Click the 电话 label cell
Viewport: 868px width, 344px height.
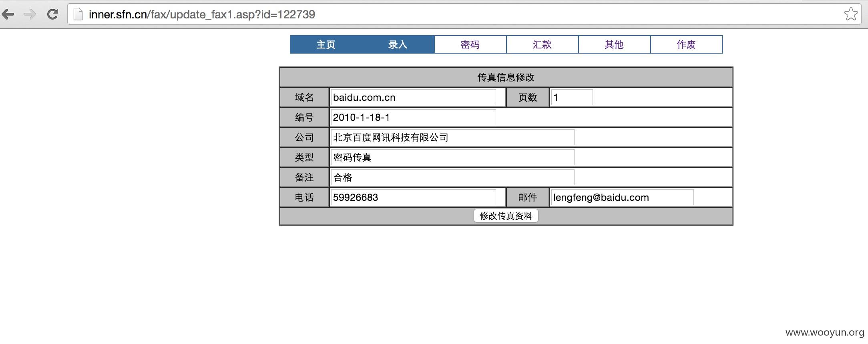pos(304,197)
